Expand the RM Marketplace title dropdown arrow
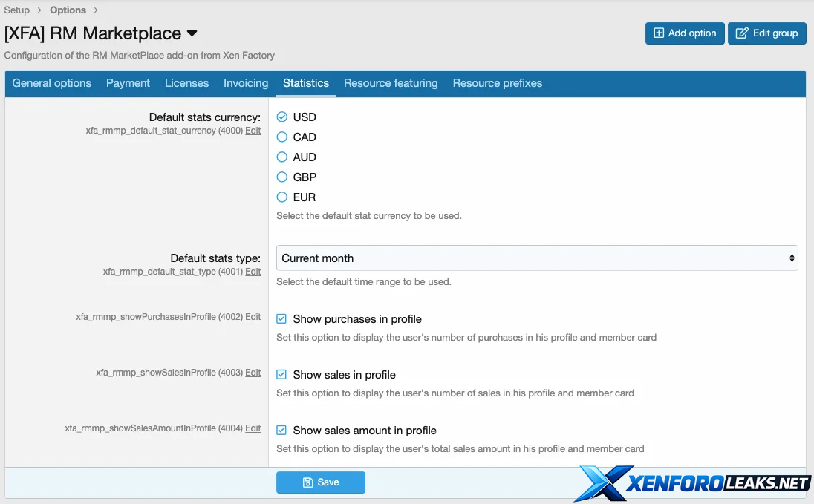This screenshot has height=504, width=814. click(x=192, y=34)
